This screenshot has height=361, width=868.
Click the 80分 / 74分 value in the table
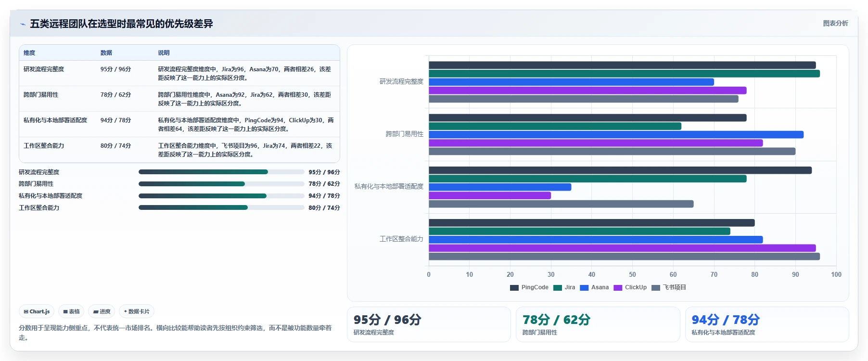tap(115, 146)
